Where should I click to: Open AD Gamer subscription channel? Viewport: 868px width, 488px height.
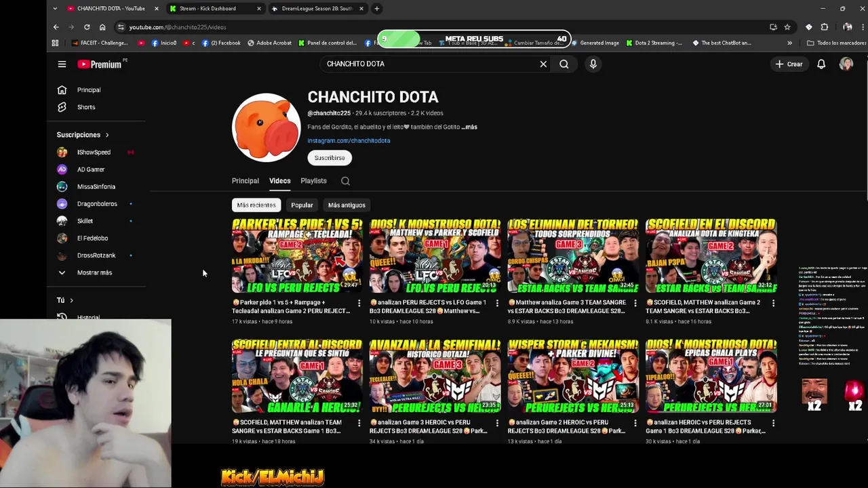91,169
